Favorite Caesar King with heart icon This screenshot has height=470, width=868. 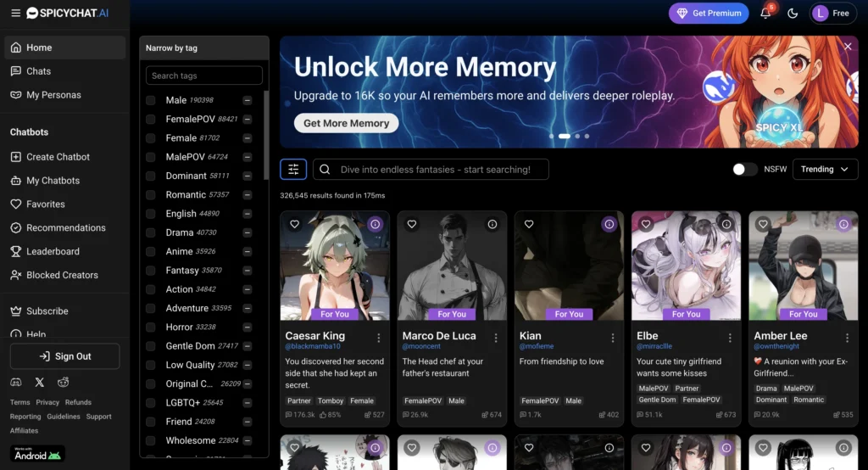click(295, 224)
